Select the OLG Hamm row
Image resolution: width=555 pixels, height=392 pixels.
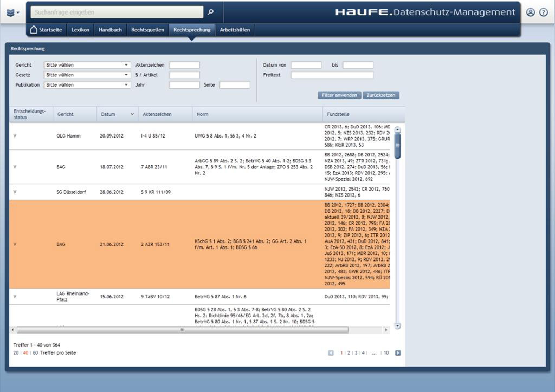coord(199,136)
